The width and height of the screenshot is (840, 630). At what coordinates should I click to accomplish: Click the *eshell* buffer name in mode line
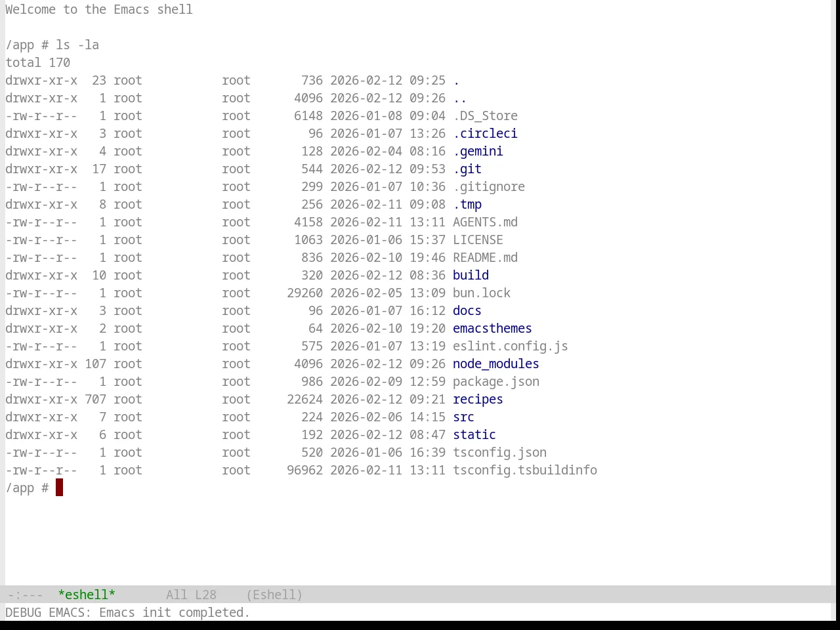coord(87,595)
